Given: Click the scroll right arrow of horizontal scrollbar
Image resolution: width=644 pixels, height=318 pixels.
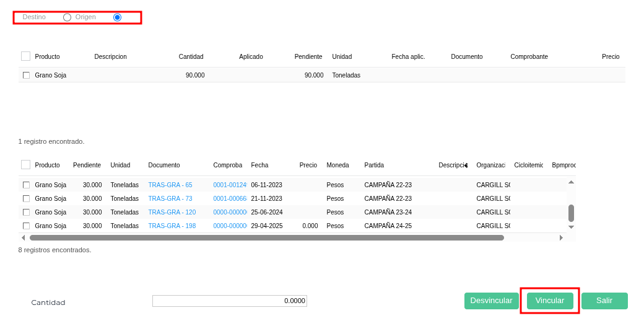Looking at the screenshot, I should pos(561,237).
